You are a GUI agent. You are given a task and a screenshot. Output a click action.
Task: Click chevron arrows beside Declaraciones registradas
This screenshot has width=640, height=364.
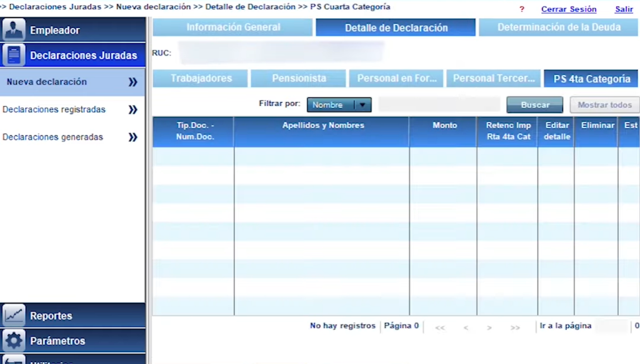132,110
